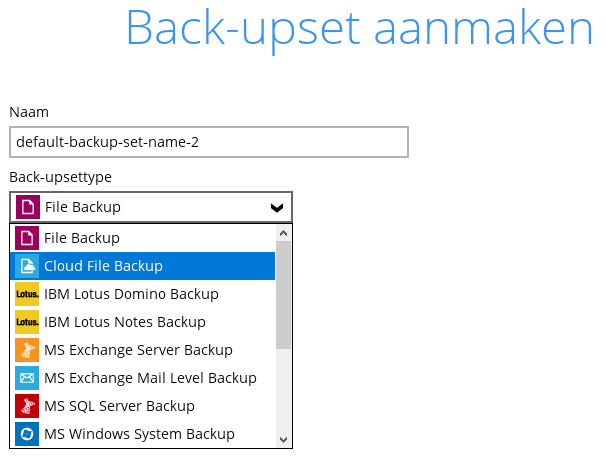Click scrollbar up arrow in dropdown list

click(283, 233)
